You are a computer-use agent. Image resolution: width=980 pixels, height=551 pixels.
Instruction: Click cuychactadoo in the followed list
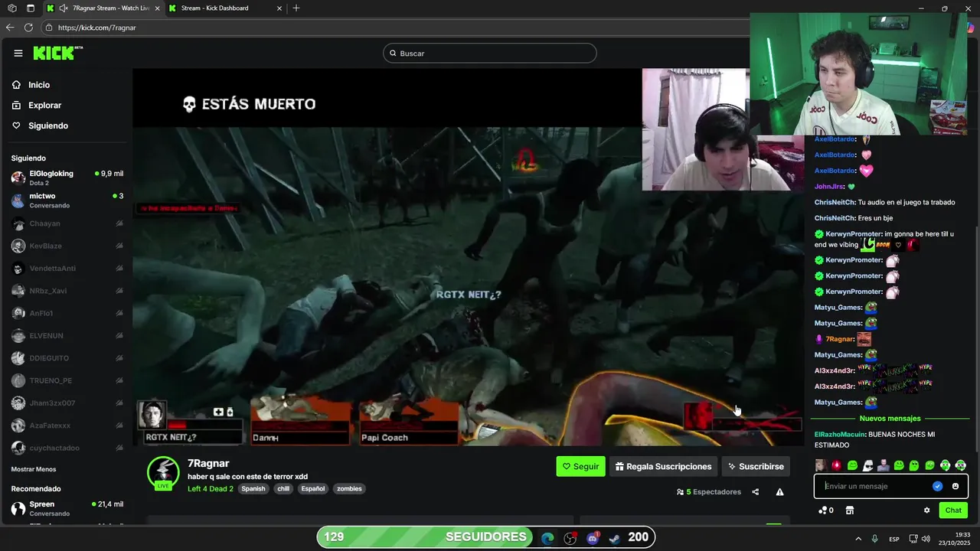click(x=67, y=448)
